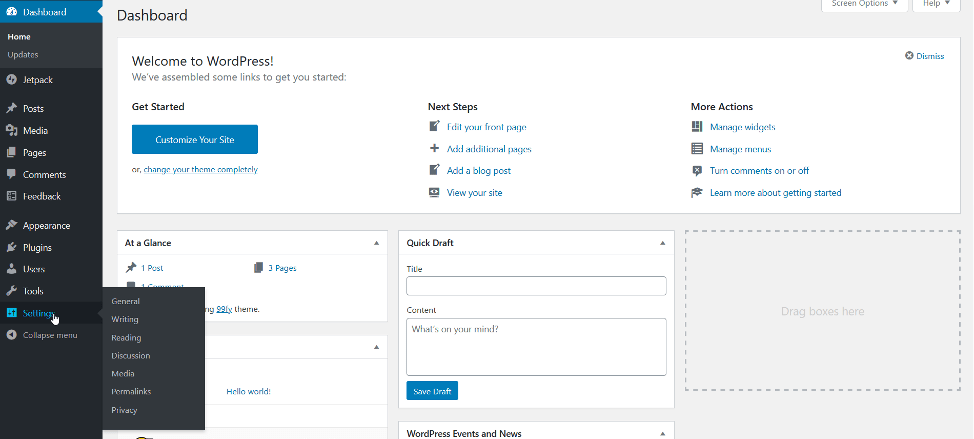Screen dimensions: 974x439
Task: Click the Media icon in sidebar
Action: (x=11, y=130)
